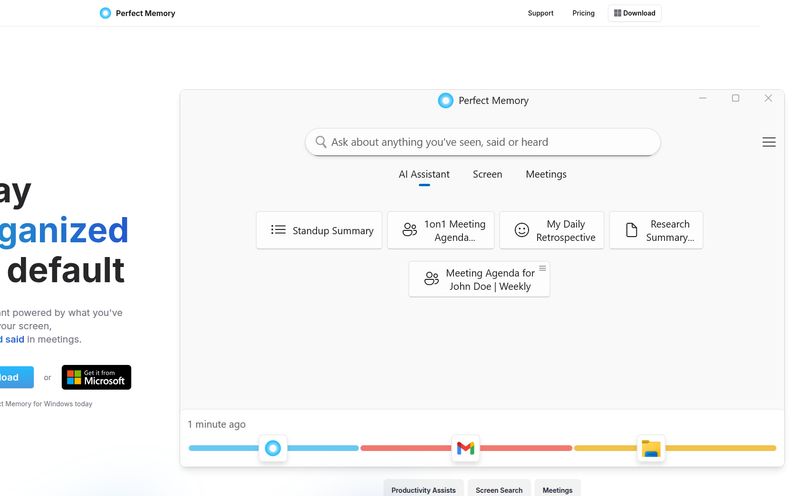Open My Daily Retrospective card

pos(552,230)
